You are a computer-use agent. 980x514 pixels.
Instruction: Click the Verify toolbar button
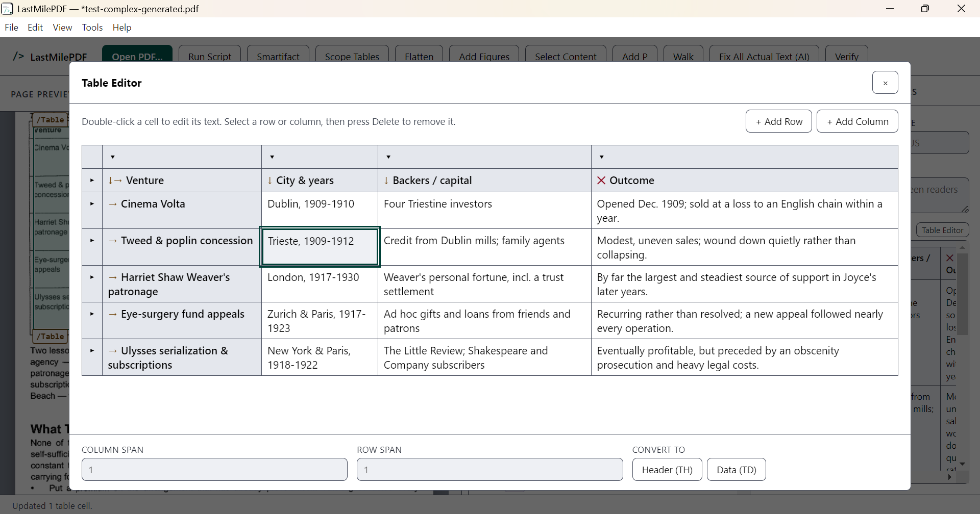[x=847, y=54]
